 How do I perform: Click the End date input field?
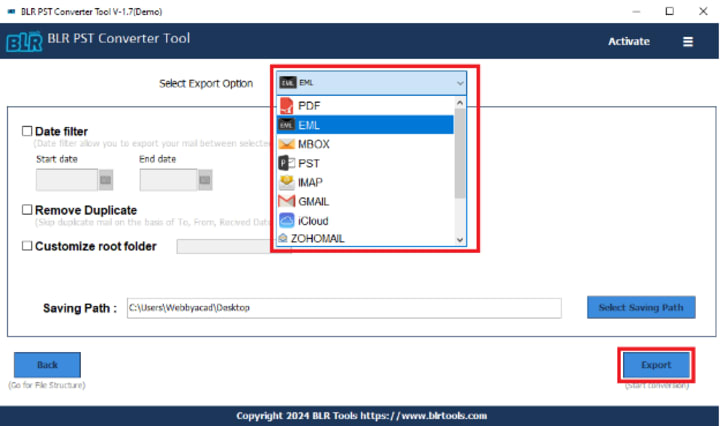point(169,179)
